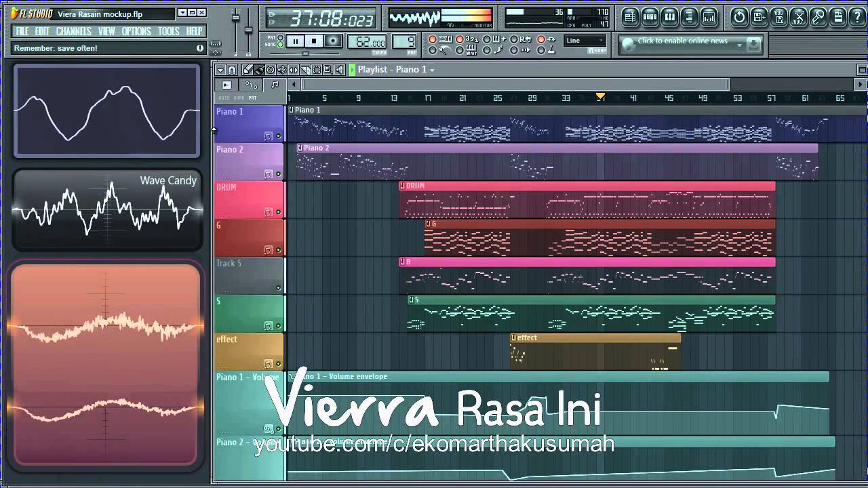Viewport: 868px width, 488px height.
Task: Open the effect clip menu
Action: coord(514,338)
